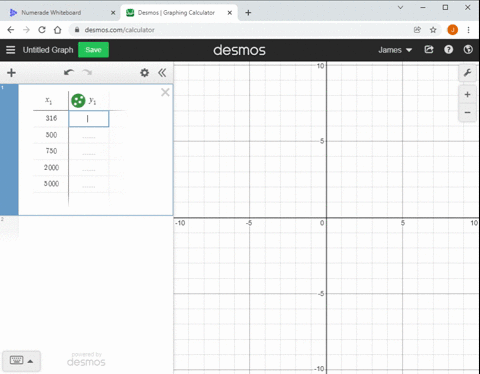480x374 pixels.
Task: Bookmark this page with the star icon
Action: coord(433,30)
